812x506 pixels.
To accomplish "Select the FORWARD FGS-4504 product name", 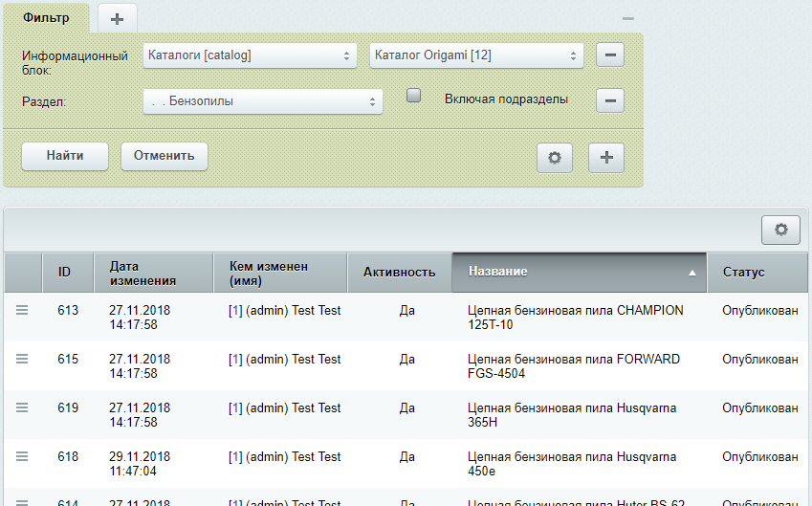I will [x=574, y=366].
